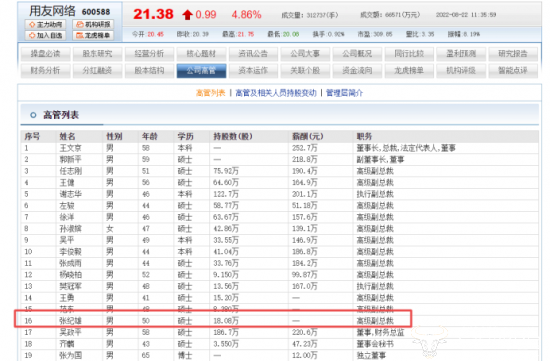550x361 pixels.
Task: Click the title 董事会秘书
Action: click(375, 344)
